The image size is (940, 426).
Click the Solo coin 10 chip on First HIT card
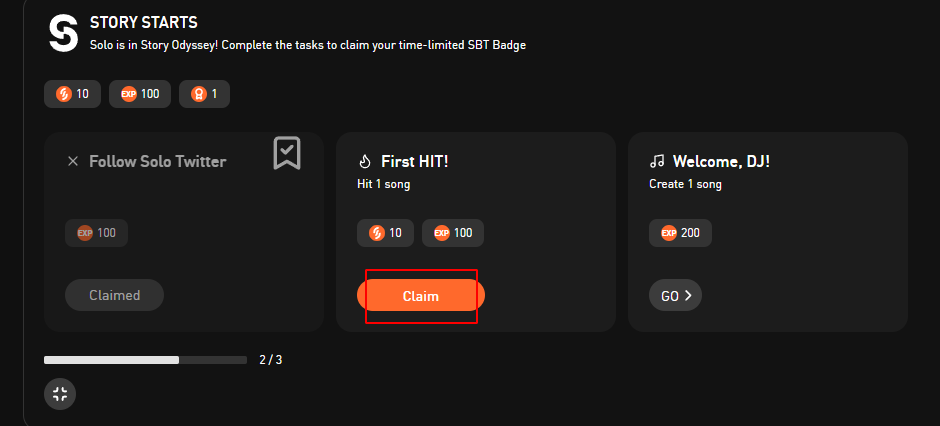coord(385,232)
